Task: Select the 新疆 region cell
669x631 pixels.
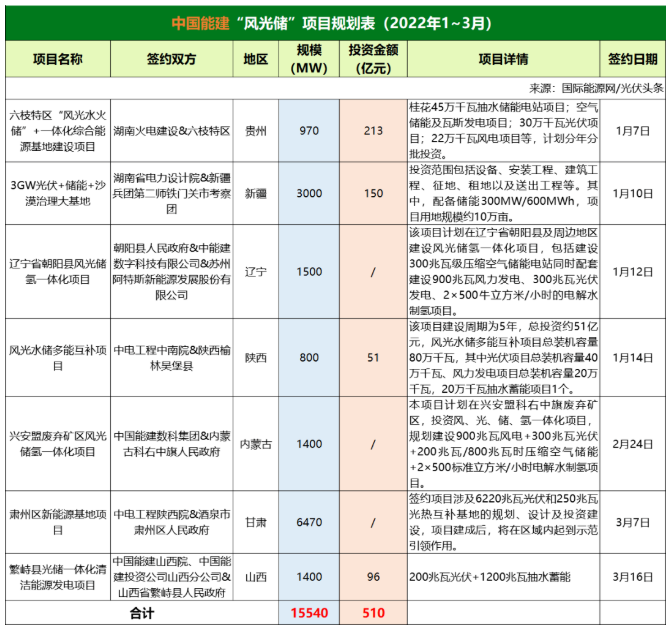Action: tap(256, 193)
